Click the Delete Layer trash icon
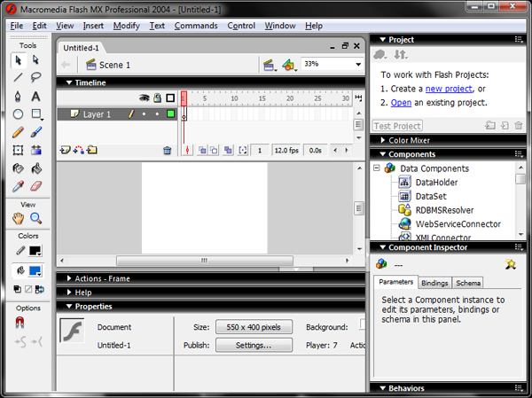Screen dimensions: 532x398 167,151
